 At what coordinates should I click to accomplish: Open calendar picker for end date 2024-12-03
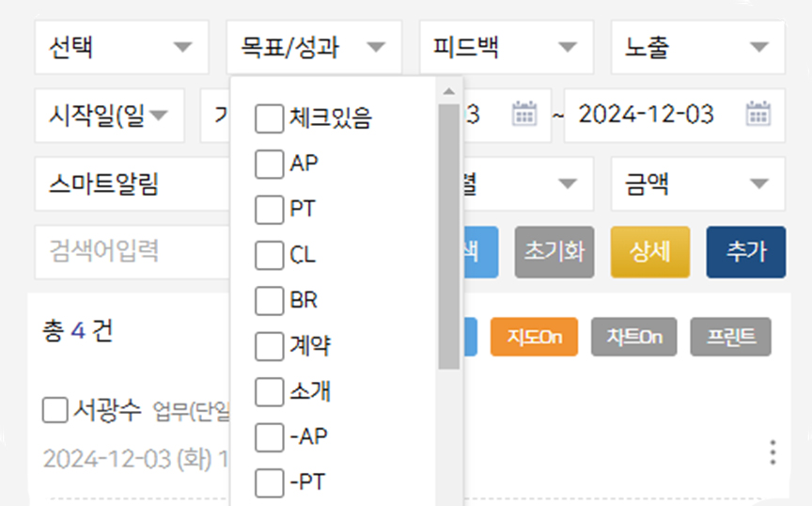(757, 115)
